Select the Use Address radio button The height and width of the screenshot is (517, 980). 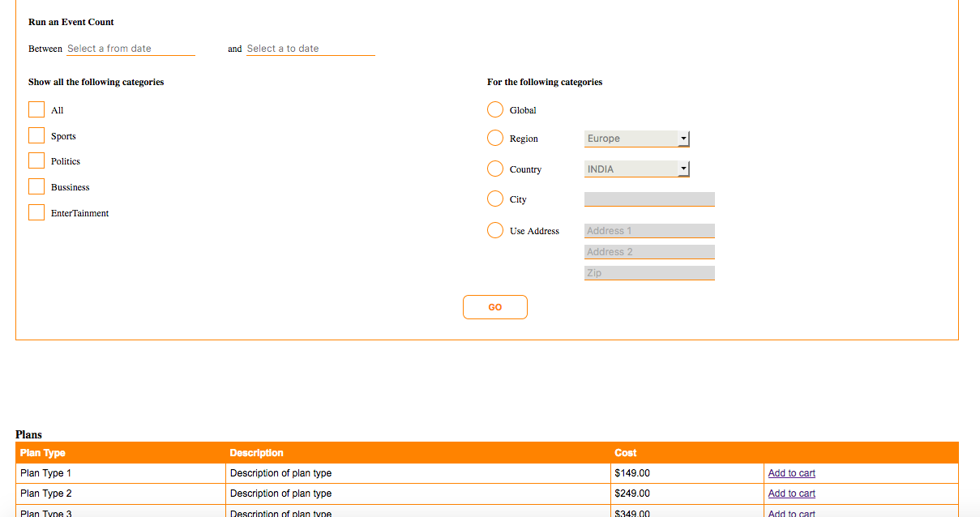pyautogui.click(x=495, y=230)
